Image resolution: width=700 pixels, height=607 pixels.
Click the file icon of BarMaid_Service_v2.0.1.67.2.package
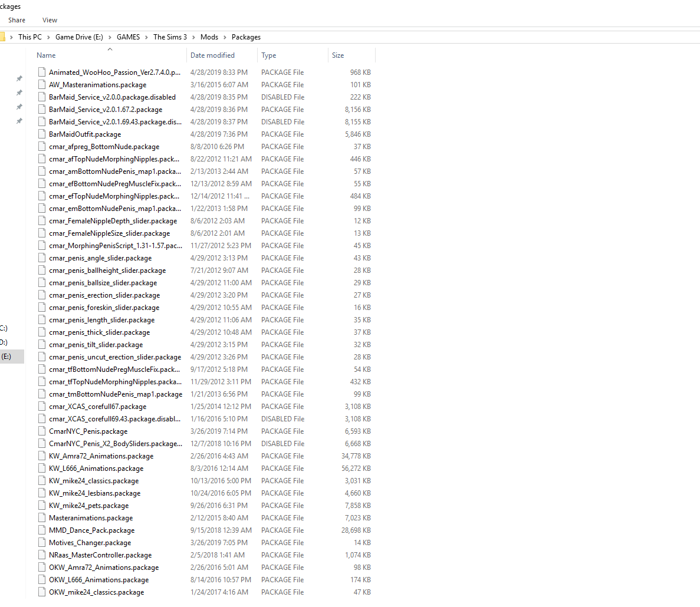41,109
